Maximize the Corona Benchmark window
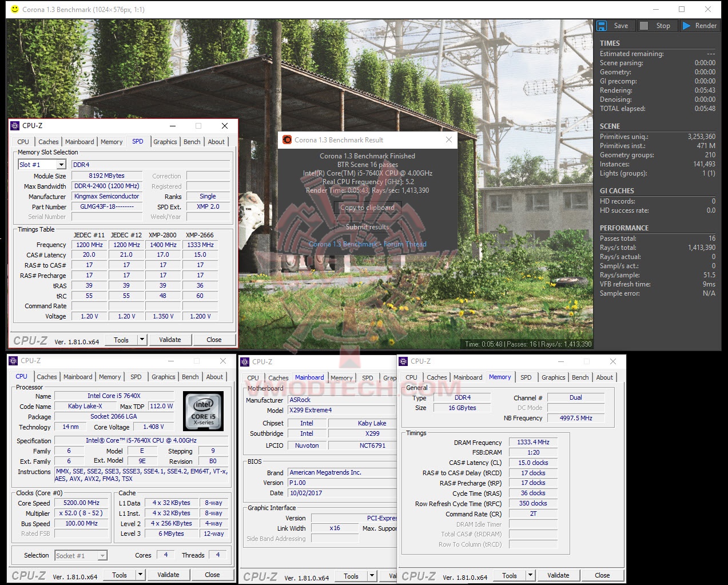728x585 pixels. tap(682, 9)
